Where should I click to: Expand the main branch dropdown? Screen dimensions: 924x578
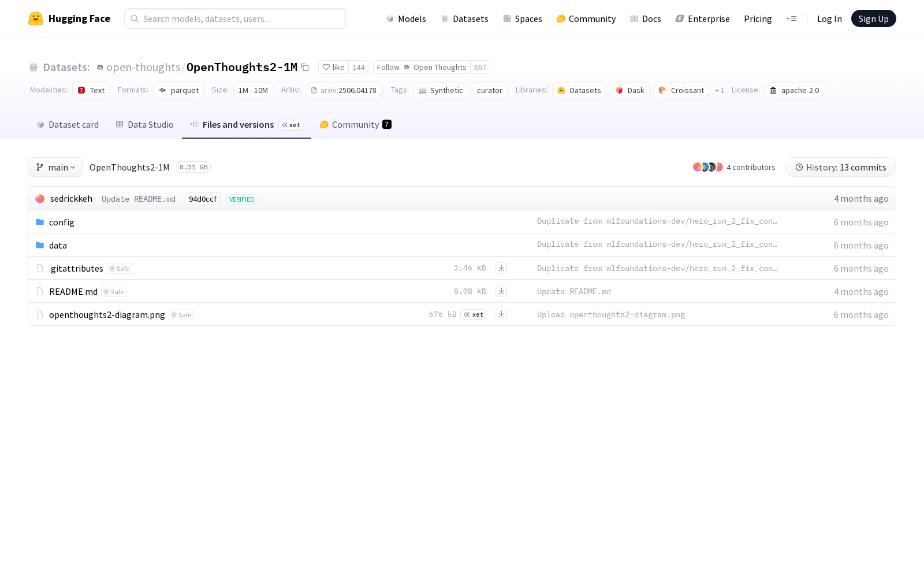click(x=55, y=167)
